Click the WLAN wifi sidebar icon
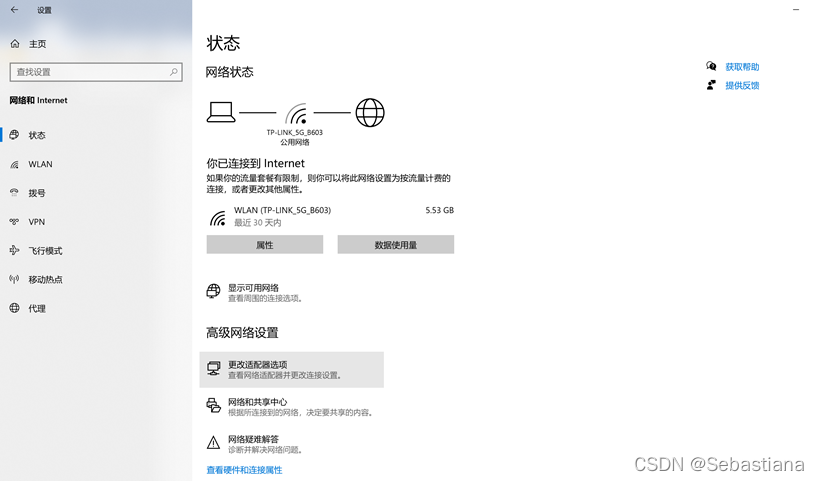The width and height of the screenshot is (819, 481). (14, 164)
